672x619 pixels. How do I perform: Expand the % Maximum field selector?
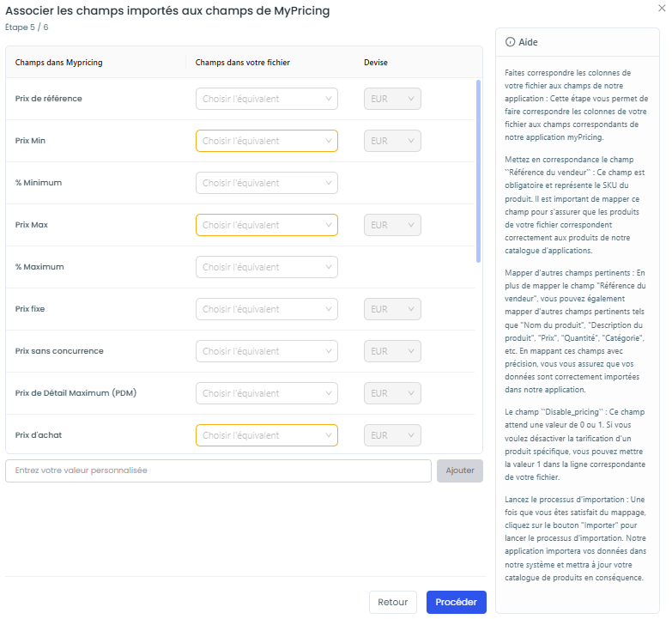click(x=267, y=267)
